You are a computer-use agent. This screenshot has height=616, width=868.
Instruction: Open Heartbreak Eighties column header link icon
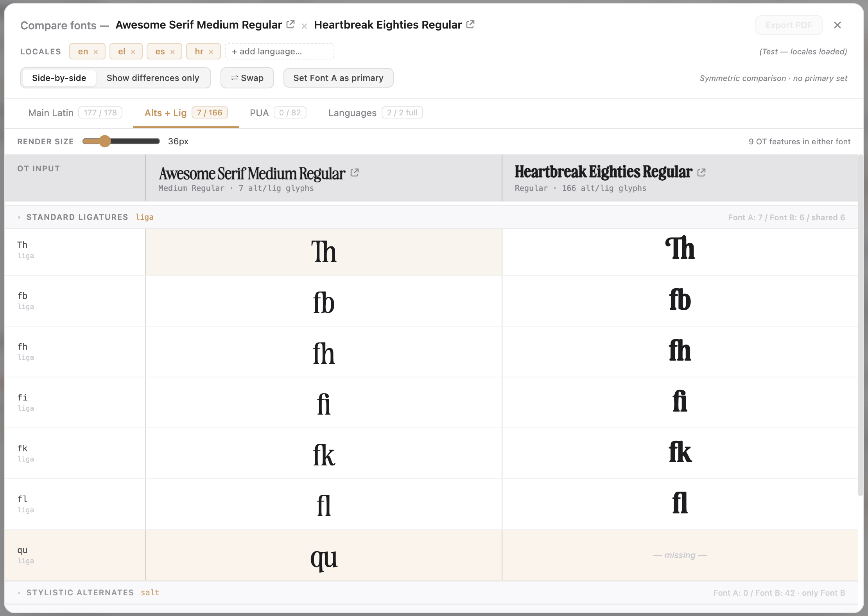[701, 172]
